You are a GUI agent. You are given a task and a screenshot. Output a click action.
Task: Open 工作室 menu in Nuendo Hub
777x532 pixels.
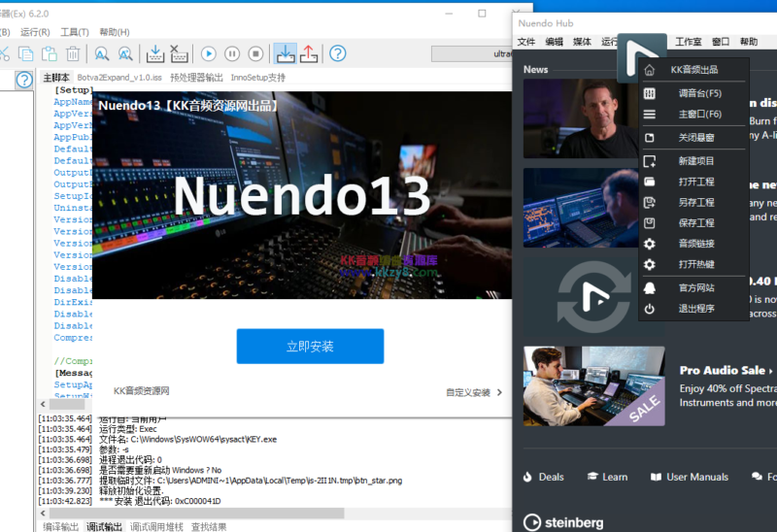(x=689, y=42)
